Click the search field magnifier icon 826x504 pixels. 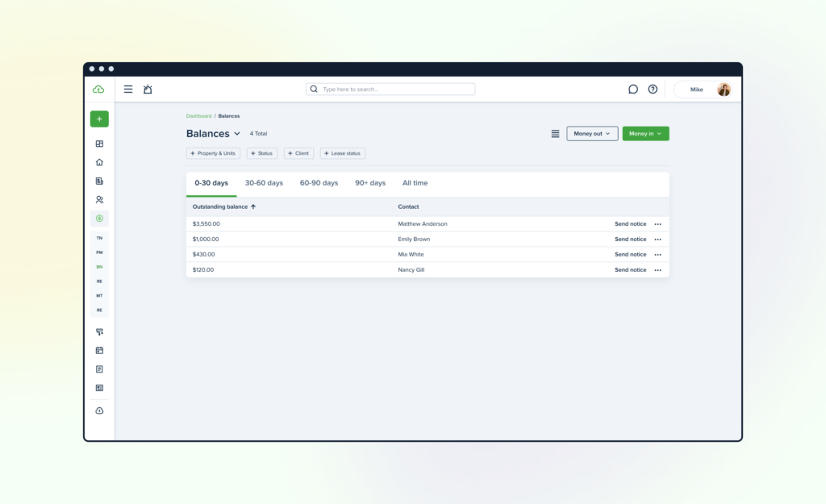(x=314, y=89)
